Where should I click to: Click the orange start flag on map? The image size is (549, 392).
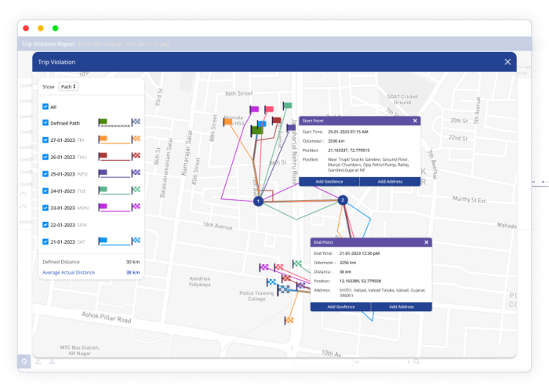coord(227,122)
